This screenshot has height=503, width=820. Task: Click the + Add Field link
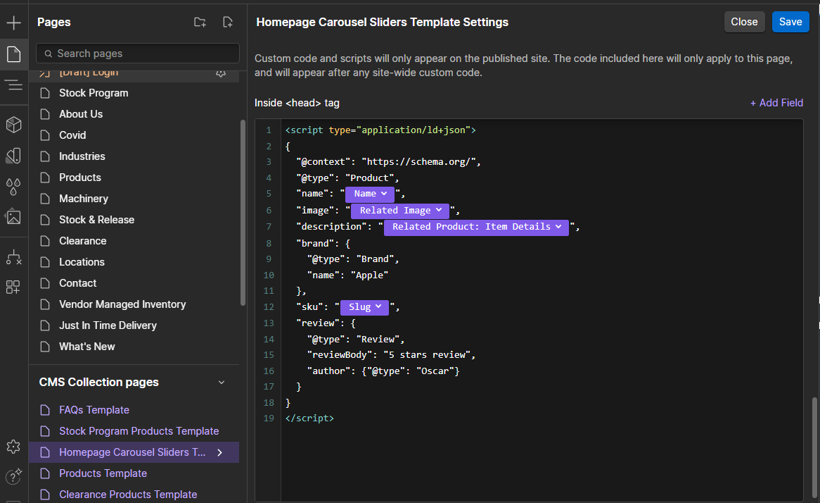click(777, 103)
